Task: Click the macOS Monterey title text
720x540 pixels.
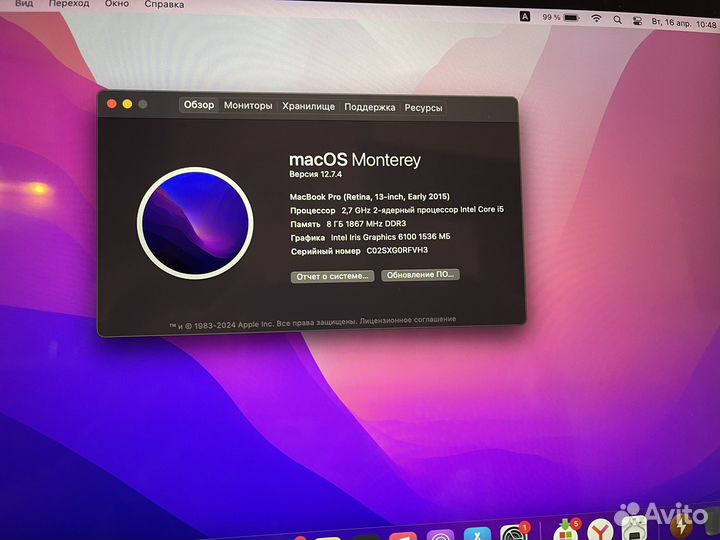Action: (354, 160)
